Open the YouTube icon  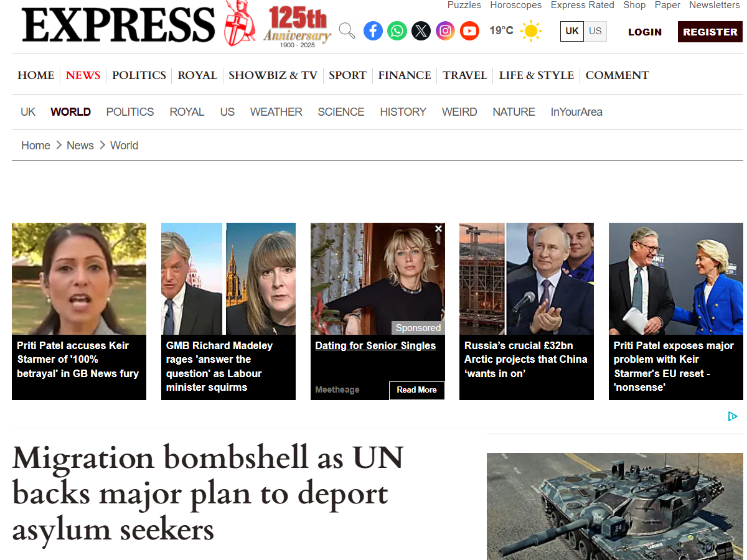coord(469,30)
